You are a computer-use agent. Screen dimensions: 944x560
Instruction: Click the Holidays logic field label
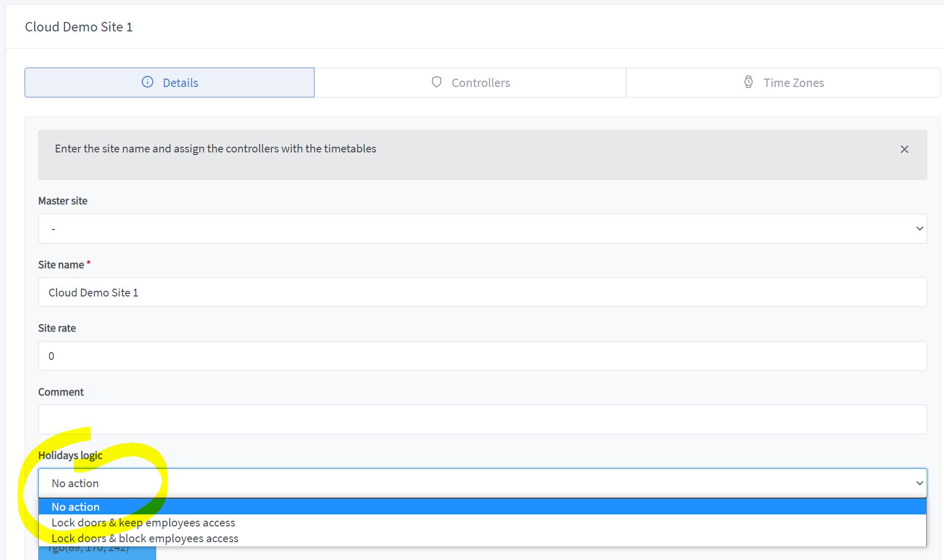(70, 455)
